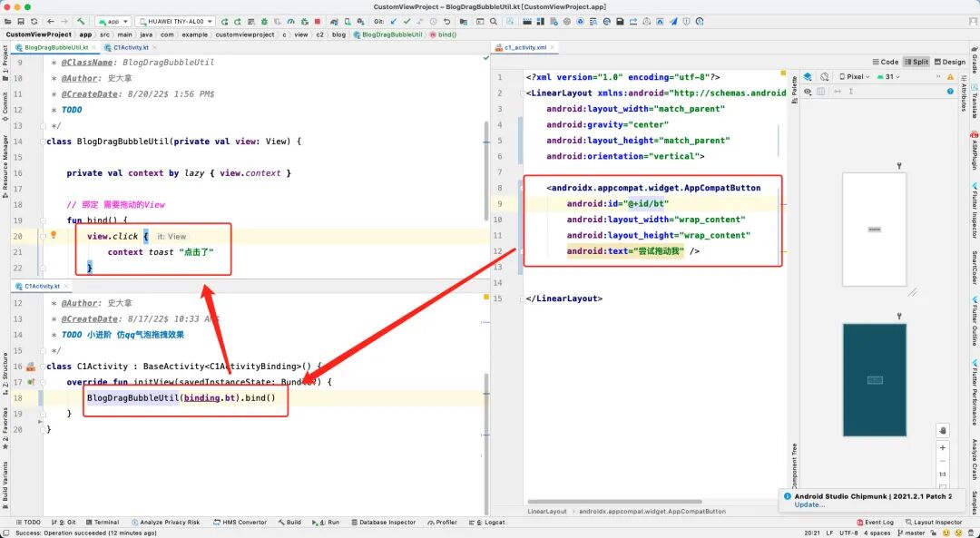Click the Debug bug icon in toolbar
Screen dimensions: 980x538
(264, 21)
